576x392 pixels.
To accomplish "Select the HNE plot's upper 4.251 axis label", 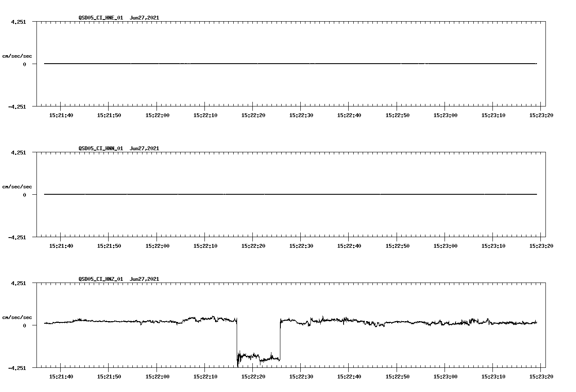I will [x=19, y=22].
